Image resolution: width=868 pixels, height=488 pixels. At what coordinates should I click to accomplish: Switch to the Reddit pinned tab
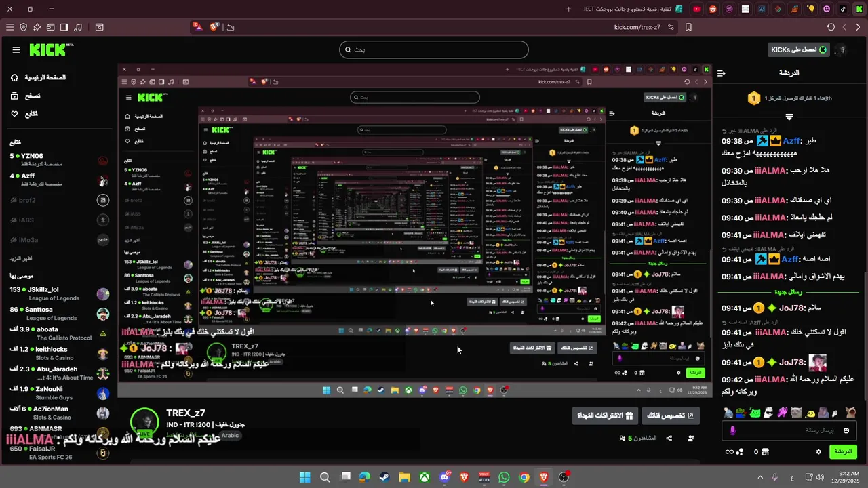coord(713,9)
